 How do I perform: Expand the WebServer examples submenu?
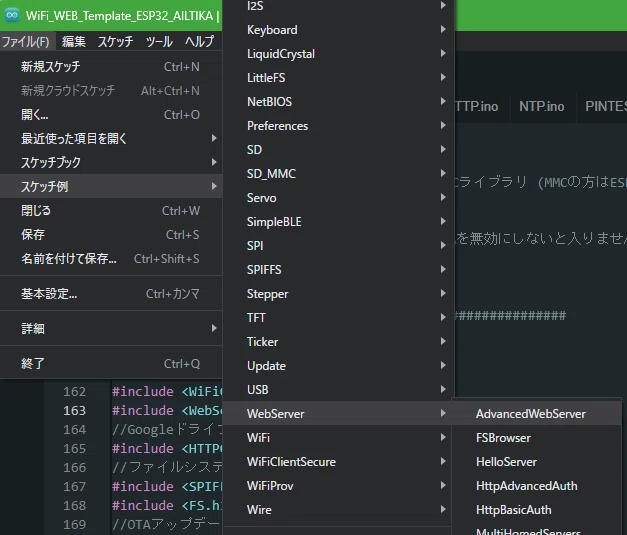(338, 413)
